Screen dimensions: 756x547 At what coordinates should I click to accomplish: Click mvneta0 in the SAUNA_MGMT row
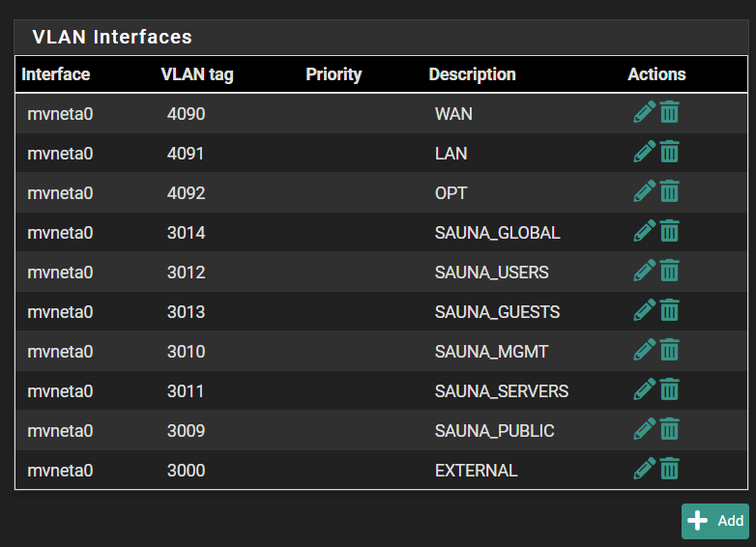(x=60, y=352)
